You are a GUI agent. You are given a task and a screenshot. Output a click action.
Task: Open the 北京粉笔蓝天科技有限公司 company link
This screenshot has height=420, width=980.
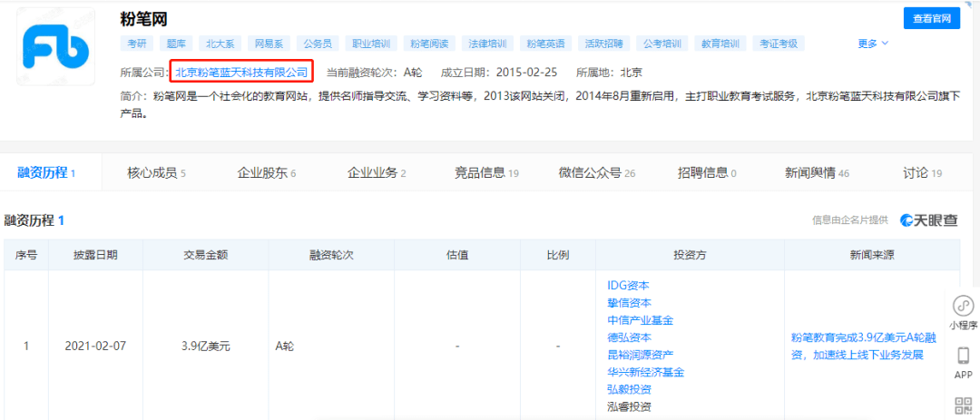pyautogui.click(x=241, y=72)
